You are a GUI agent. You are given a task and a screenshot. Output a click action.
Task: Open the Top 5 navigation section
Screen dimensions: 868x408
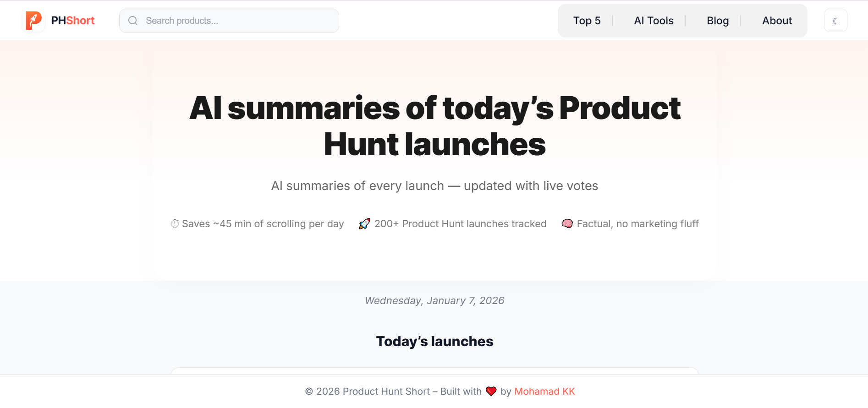[587, 20]
